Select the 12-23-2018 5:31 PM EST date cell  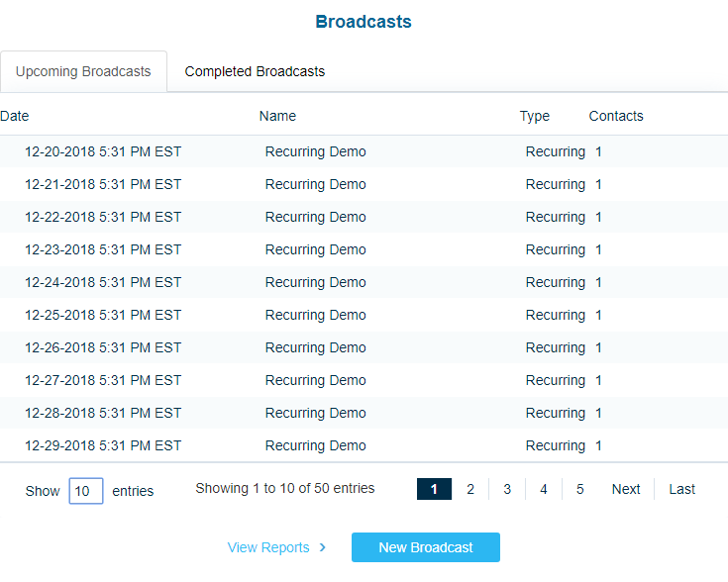click(103, 249)
